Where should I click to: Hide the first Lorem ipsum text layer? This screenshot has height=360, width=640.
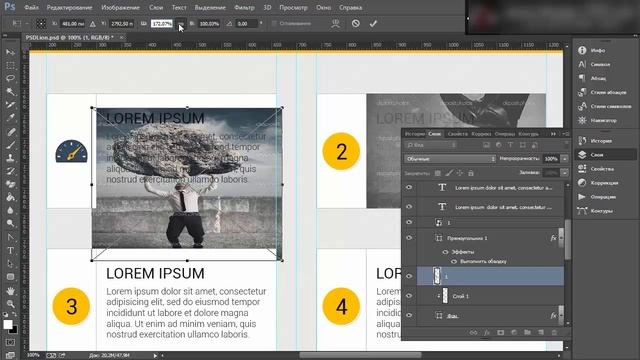[x=409, y=187]
